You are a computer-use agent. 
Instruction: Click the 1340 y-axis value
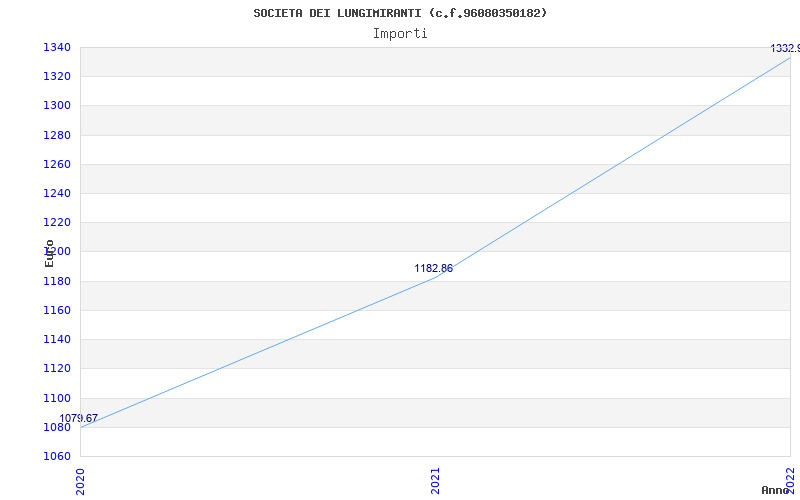[57, 47]
